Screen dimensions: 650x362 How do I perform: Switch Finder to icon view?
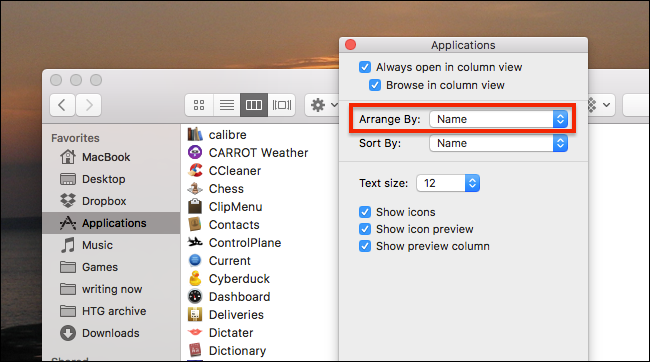click(x=199, y=105)
